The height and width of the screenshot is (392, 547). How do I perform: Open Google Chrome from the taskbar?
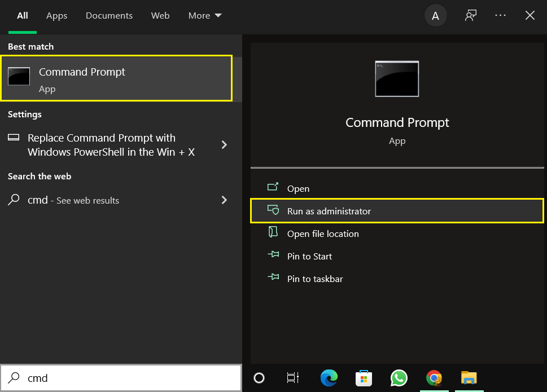click(434, 378)
